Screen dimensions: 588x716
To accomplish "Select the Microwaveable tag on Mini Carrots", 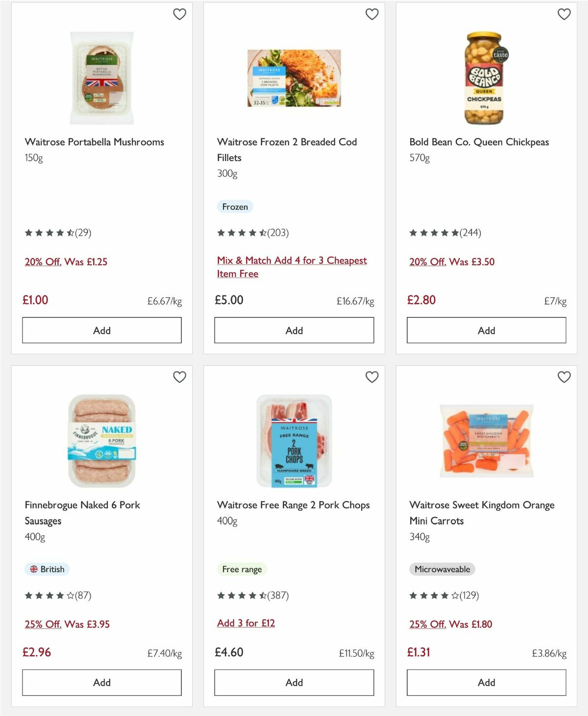I will point(442,569).
